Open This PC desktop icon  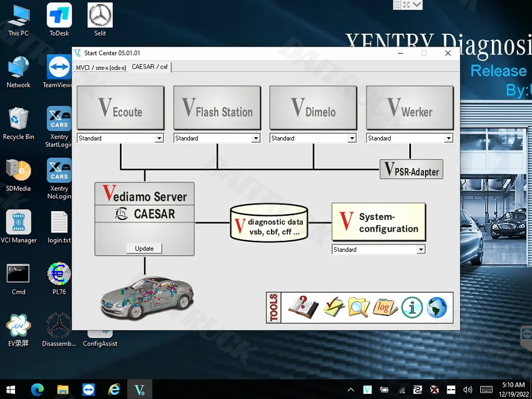point(19,21)
